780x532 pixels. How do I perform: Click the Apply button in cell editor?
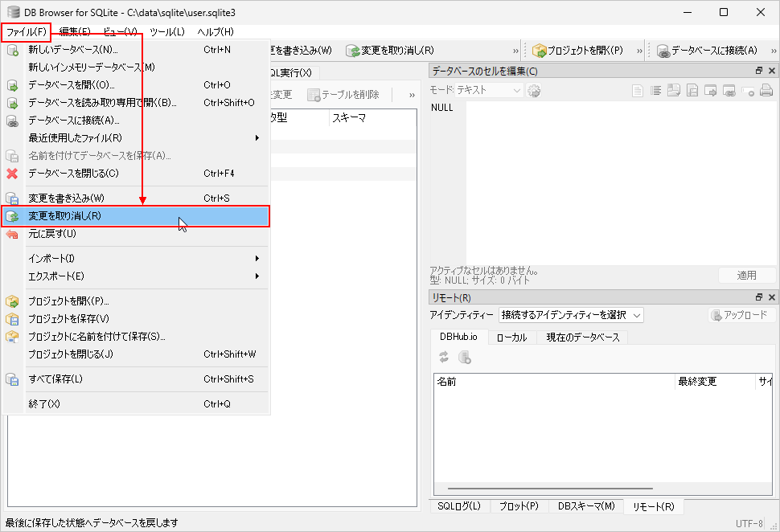[x=746, y=276]
